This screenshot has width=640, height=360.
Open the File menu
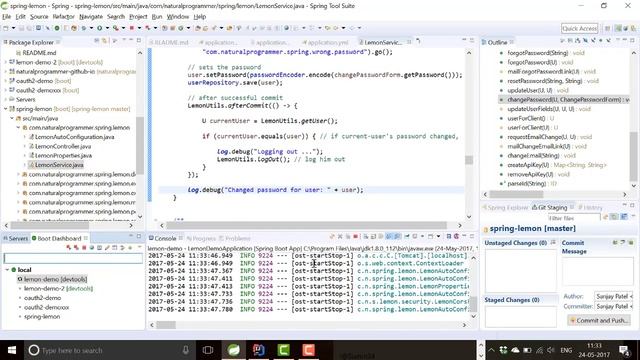click(x=7, y=17)
